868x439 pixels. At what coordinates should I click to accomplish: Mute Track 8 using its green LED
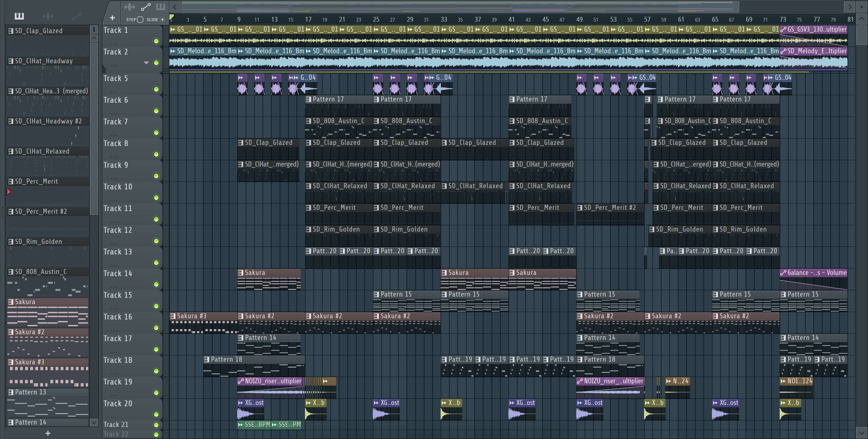click(x=156, y=154)
